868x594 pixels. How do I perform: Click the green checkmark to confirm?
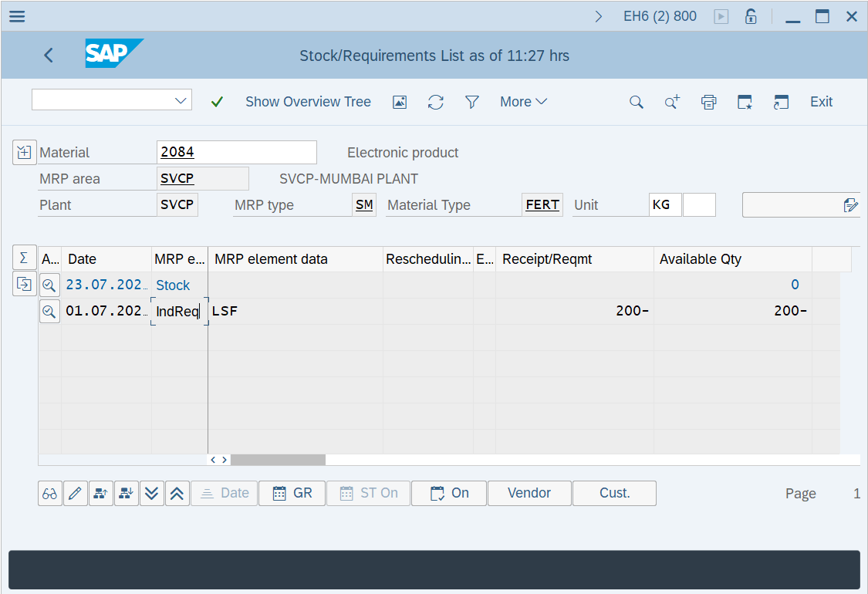[217, 101]
